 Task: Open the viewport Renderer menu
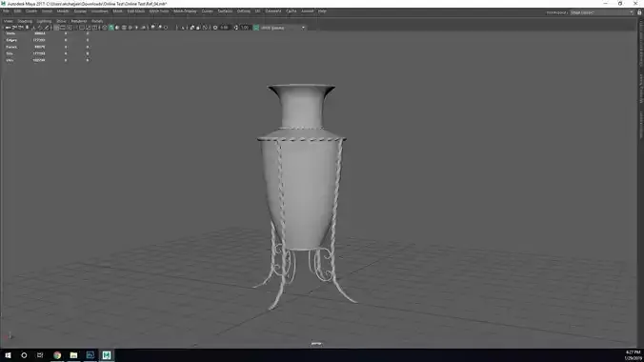(x=79, y=21)
